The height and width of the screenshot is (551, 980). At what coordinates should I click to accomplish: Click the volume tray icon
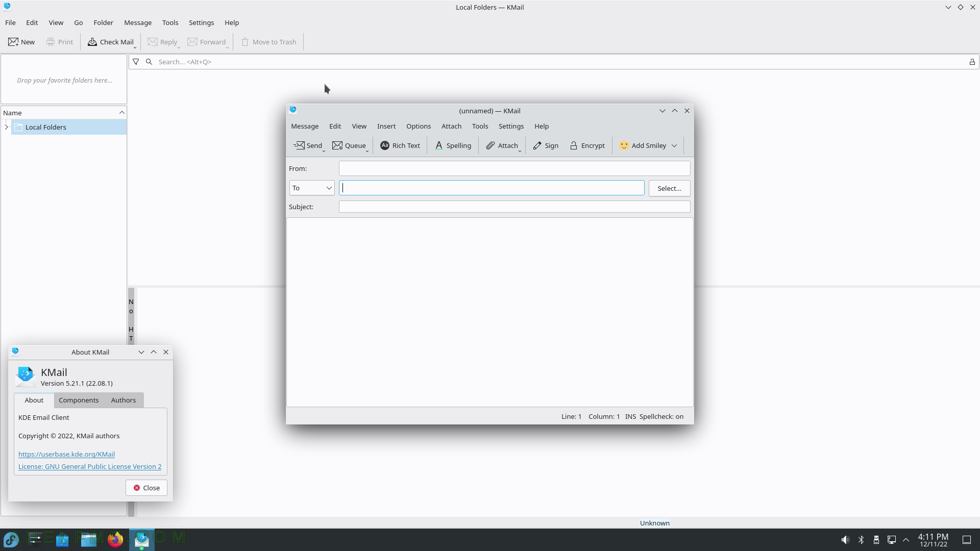click(846, 540)
